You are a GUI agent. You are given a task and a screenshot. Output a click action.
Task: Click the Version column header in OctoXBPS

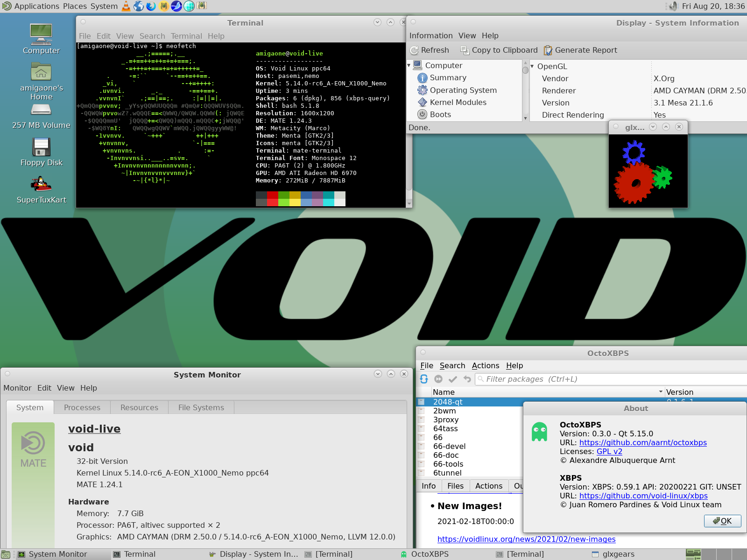point(705,392)
